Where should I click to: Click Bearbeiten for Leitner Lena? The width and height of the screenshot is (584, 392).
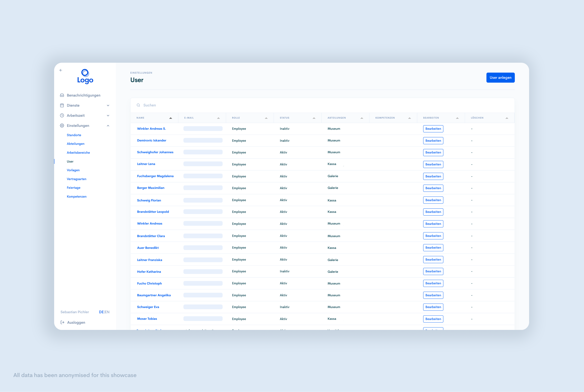tap(433, 164)
